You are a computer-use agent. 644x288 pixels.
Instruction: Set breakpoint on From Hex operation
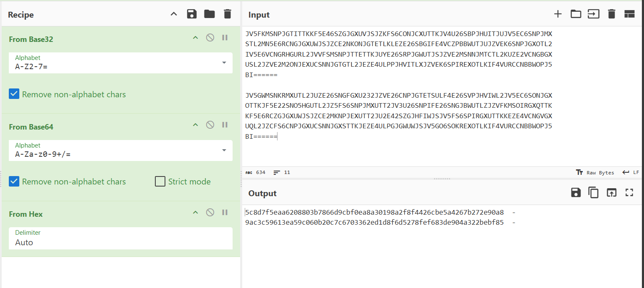click(x=225, y=213)
